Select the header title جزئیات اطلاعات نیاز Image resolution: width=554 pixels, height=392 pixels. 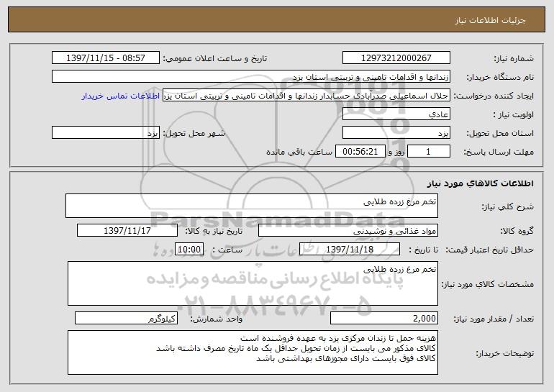490,20
